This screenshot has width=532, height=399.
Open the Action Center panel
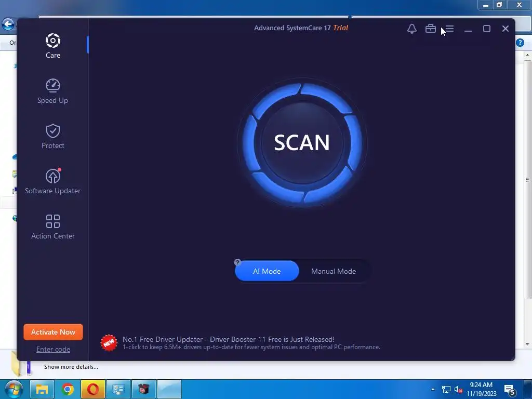[53, 227]
